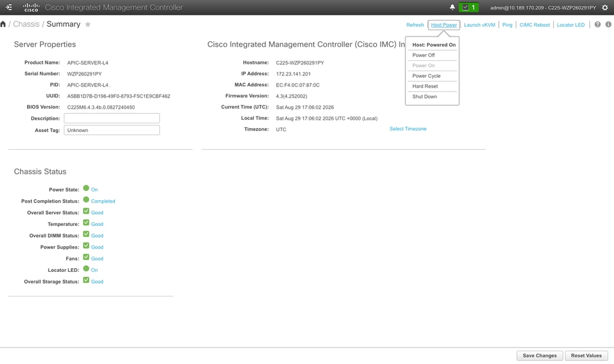Click the Locator LED toolbar link
This screenshot has width=614, height=364.
pyautogui.click(x=570, y=25)
